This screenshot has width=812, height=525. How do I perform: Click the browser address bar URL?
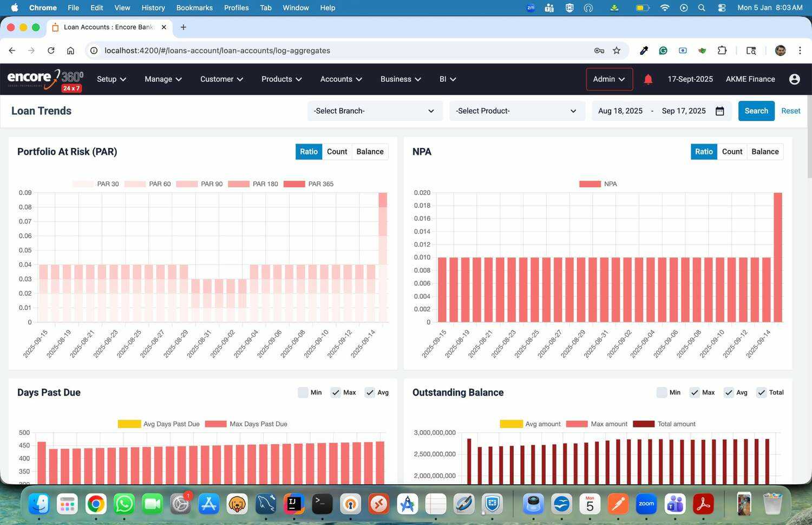click(x=217, y=50)
